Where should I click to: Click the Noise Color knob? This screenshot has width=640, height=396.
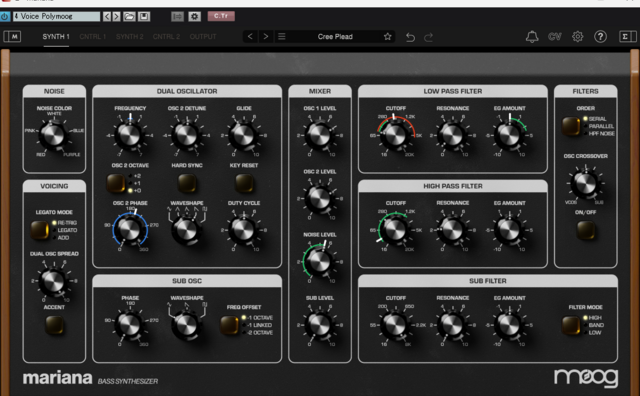[x=53, y=134]
